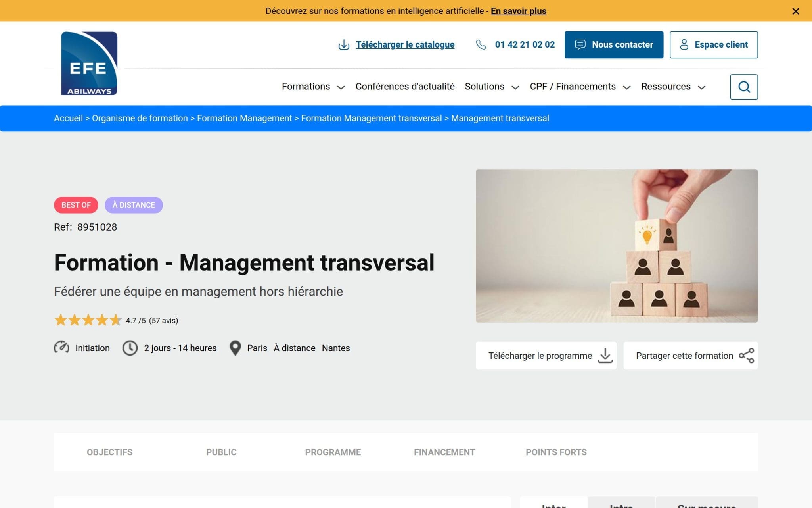Switch to the FINANCEMENT tab
The image size is (812, 508).
click(x=444, y=452)
